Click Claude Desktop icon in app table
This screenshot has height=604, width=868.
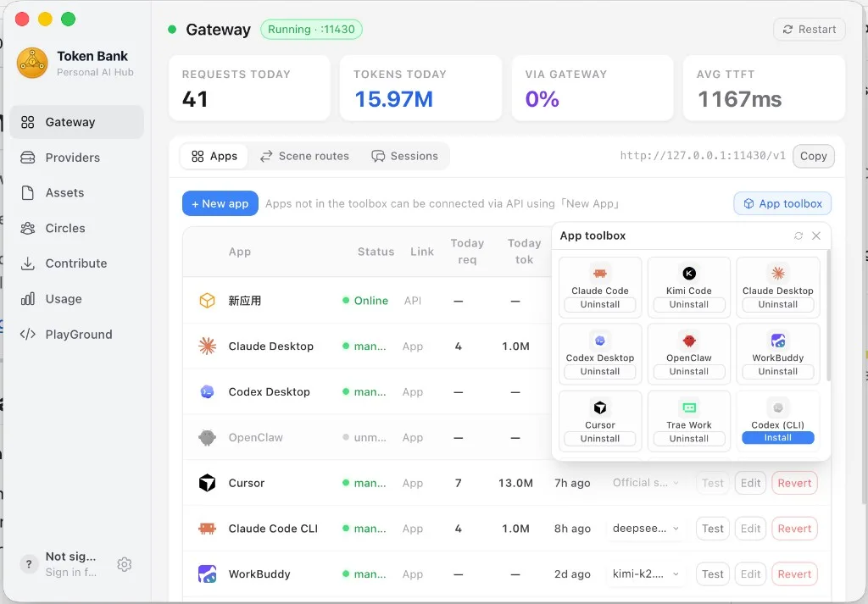(x=207, y=346)
